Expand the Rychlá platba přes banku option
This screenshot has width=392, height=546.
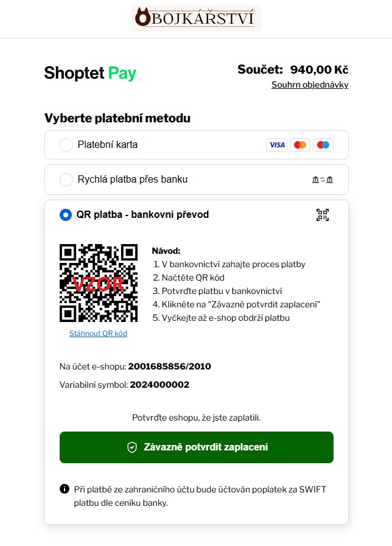click(197, 180)
